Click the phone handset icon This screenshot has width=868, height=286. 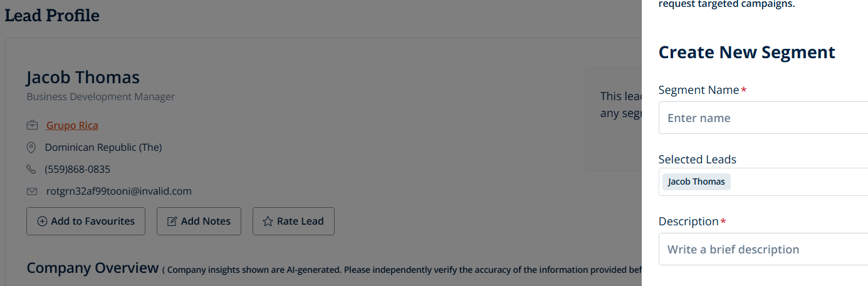(x=31, y=170)
